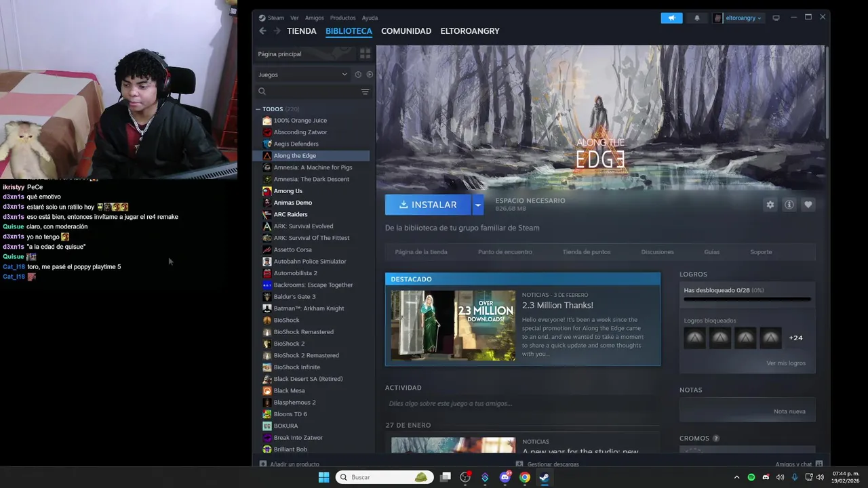Viewport: 868px width, 488px height.
Task: Open the notifications bell
Action: point(696,18)
